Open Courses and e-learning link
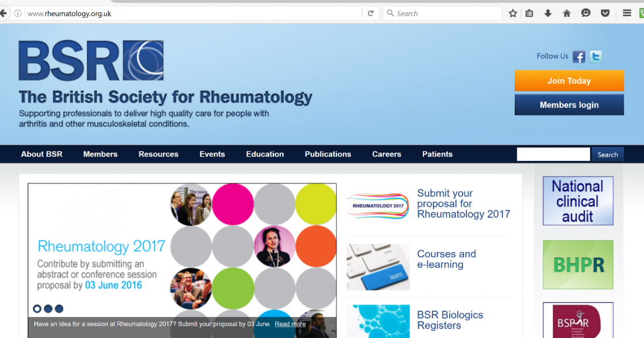 click(447, 259)
